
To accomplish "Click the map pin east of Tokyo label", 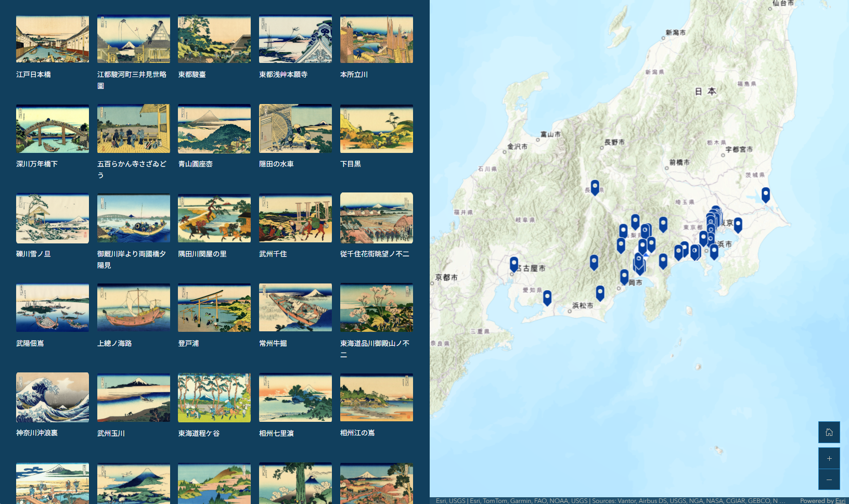I will point(738,224).
